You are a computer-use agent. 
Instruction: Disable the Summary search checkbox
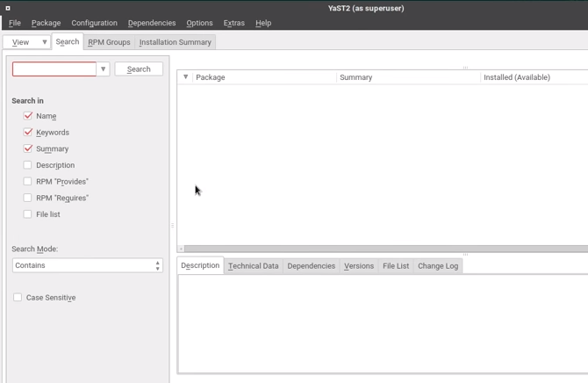point(28,149)
